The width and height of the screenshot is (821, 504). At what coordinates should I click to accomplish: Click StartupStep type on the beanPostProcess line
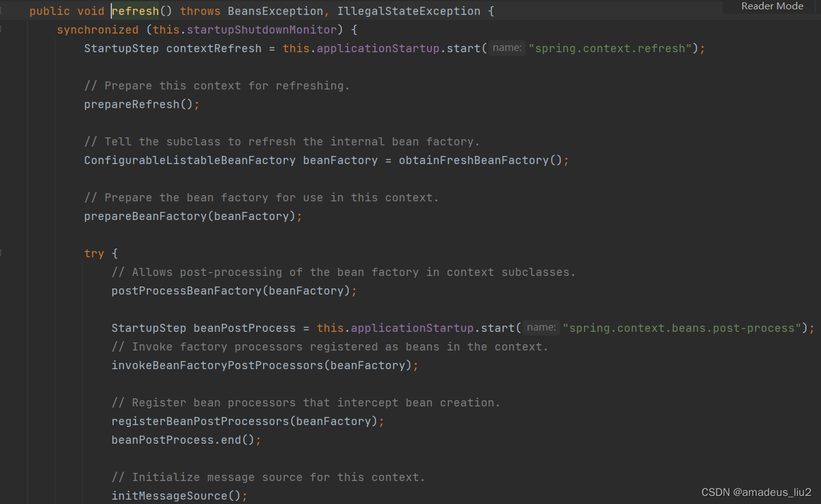149,328
